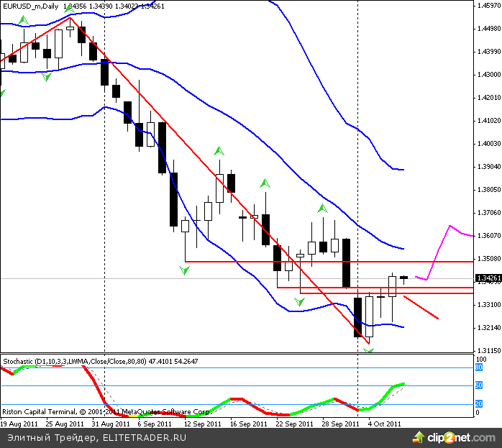
Task: Select the long red descending trendline
Action: 216,173
